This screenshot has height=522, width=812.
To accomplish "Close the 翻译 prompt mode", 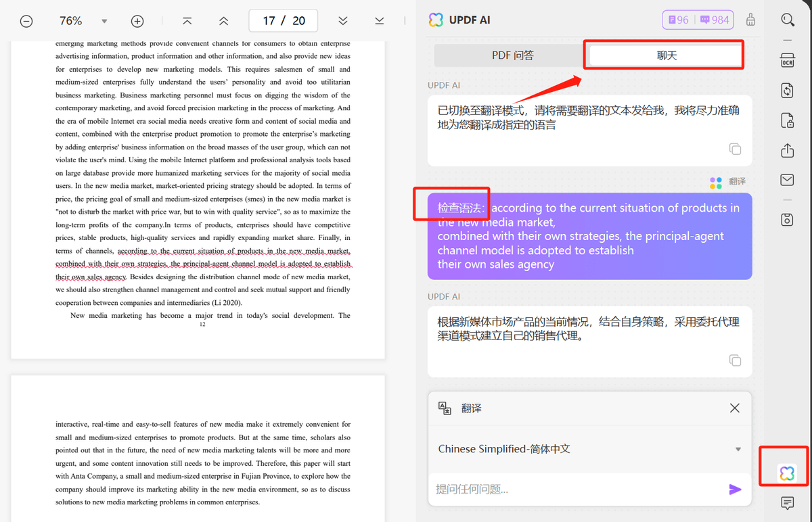I will [x=735, y=408].
